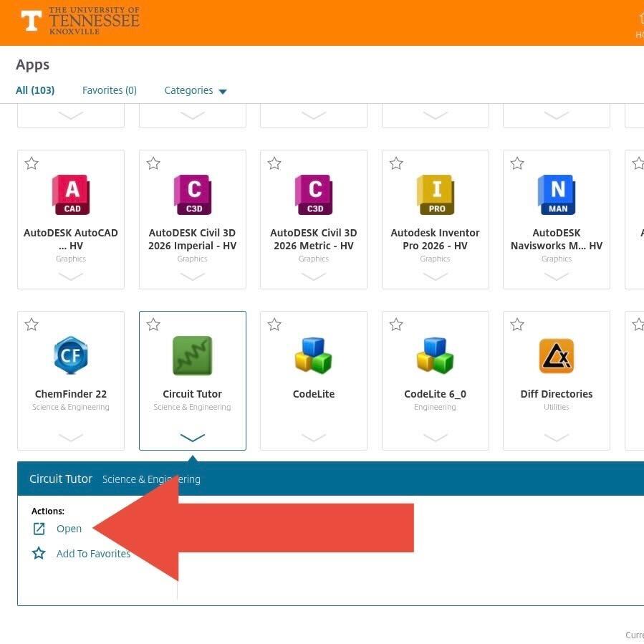Toggle favorite star on AutoDESK AutoCAD tile
Viewport: 644px width, 644px height.
click(32, 164)
